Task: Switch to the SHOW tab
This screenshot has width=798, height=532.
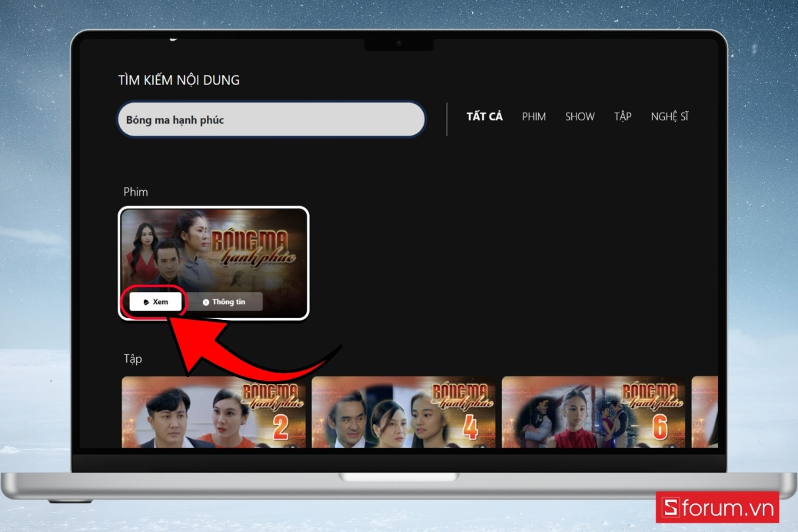Action: pyautogui.click(x=580, y=116)
